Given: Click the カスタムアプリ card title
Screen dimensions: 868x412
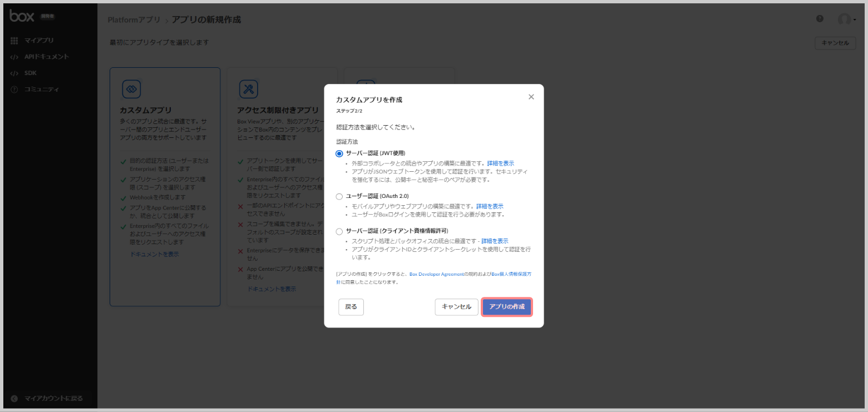Looking at the screenshot, I should 146,110.
